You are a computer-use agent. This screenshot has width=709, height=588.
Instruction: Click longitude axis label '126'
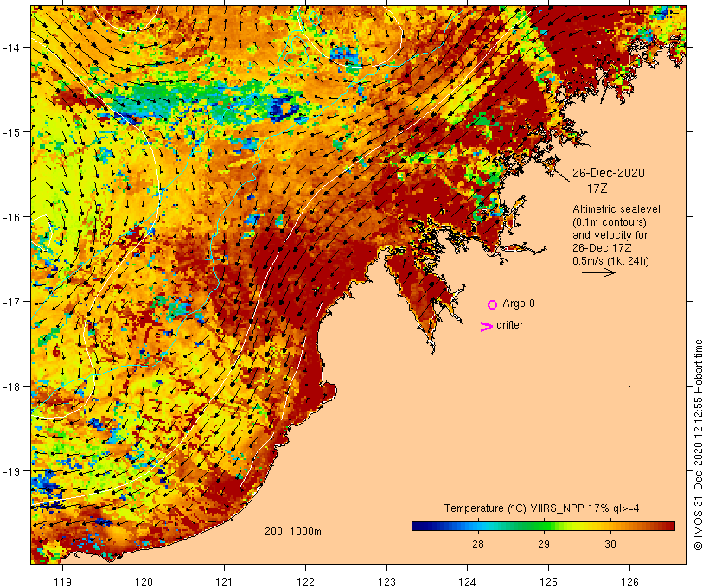click(x=629, y=582)
